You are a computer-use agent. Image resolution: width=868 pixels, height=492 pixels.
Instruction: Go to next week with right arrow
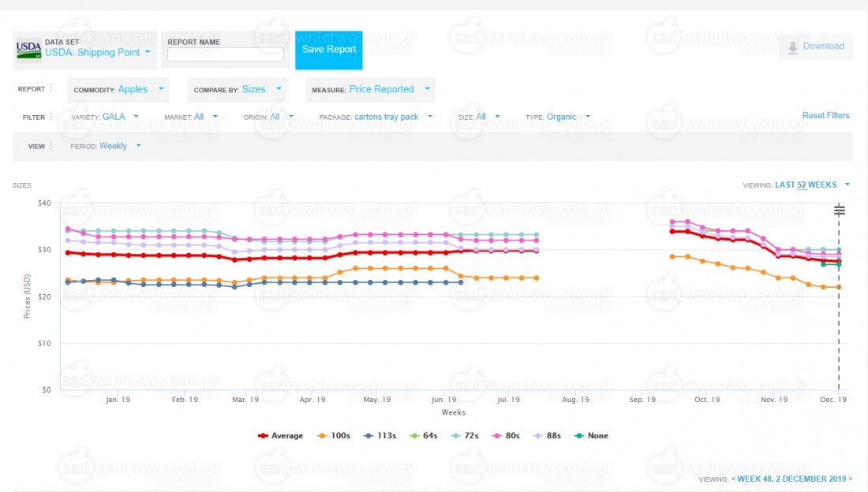[x=851, y=479]
